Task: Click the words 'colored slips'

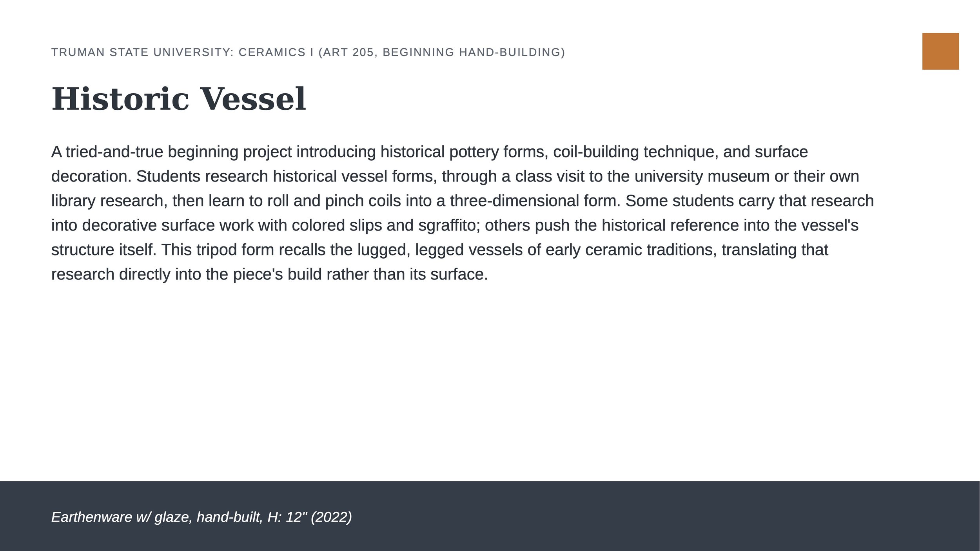Action: pyautogui.click(x=337, y=225)
